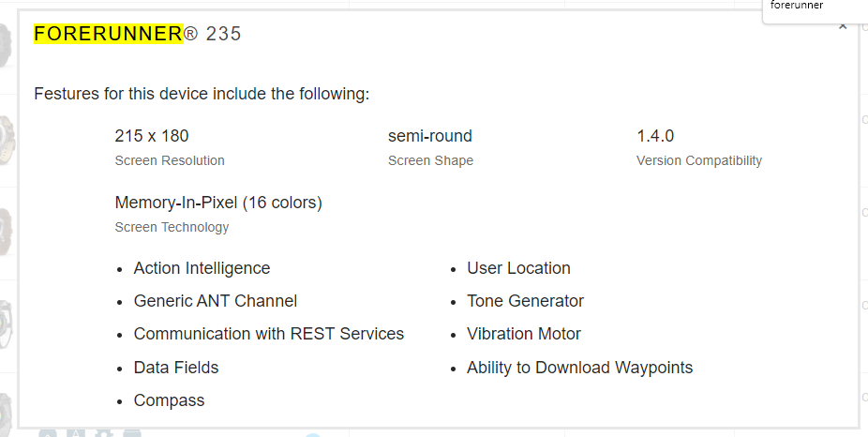Select the 215 x 180 screen resolution value
The height and width of the screenshot is (437, 868).
click(x=152, y=136)
